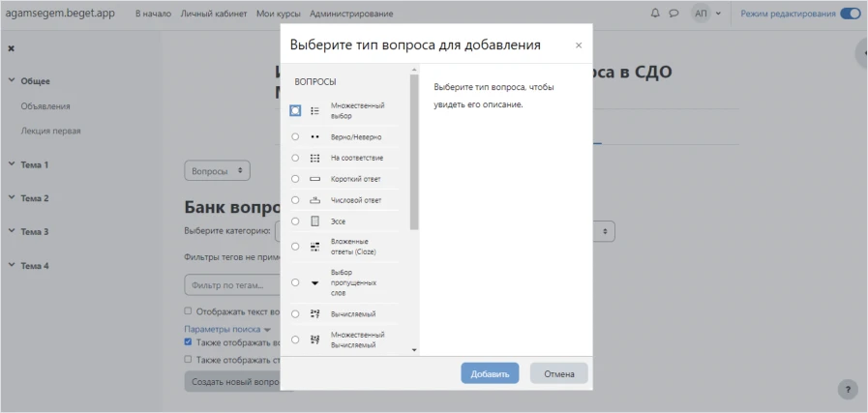The height and width of the screenshot is (413, 868).
Task: Click the Select missing words icon
Action: point(315,282)
